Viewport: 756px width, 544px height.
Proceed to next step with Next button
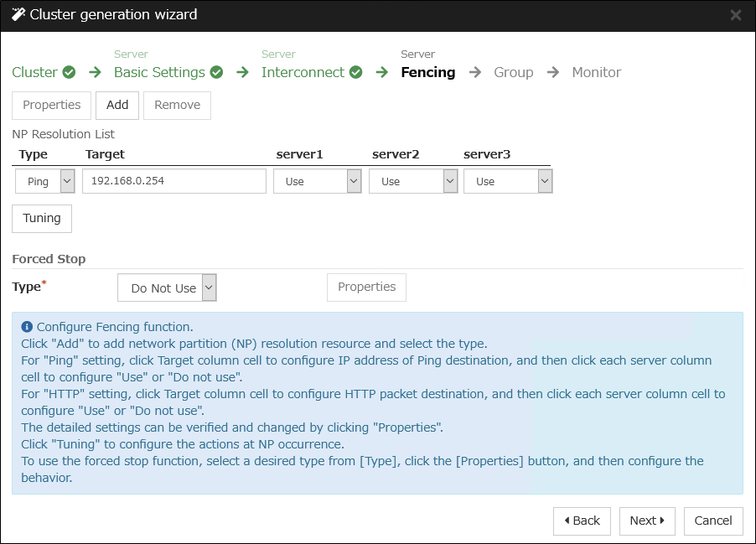[x=646, y=521]
